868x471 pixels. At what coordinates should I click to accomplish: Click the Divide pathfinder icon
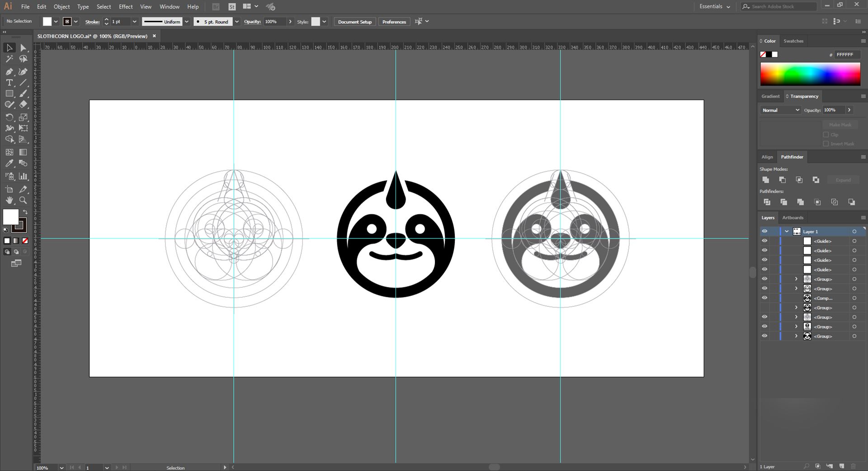coord(767,202)
